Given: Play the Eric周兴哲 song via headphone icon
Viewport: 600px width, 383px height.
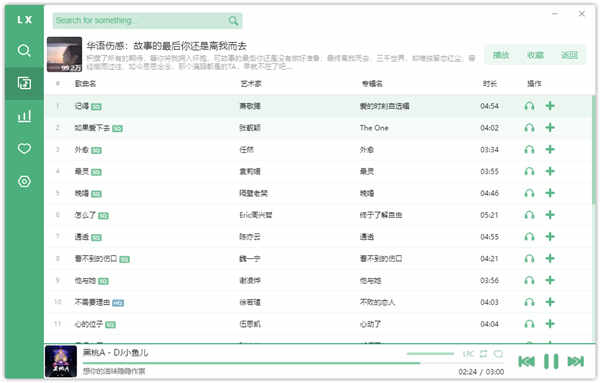Looking at the screenshot, I should click(x=529, y=215).
